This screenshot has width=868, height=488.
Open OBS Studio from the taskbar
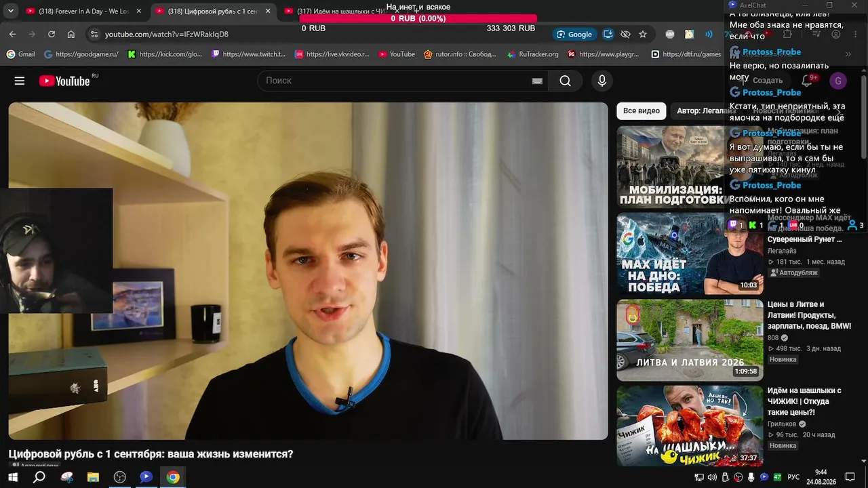point(120,477)
